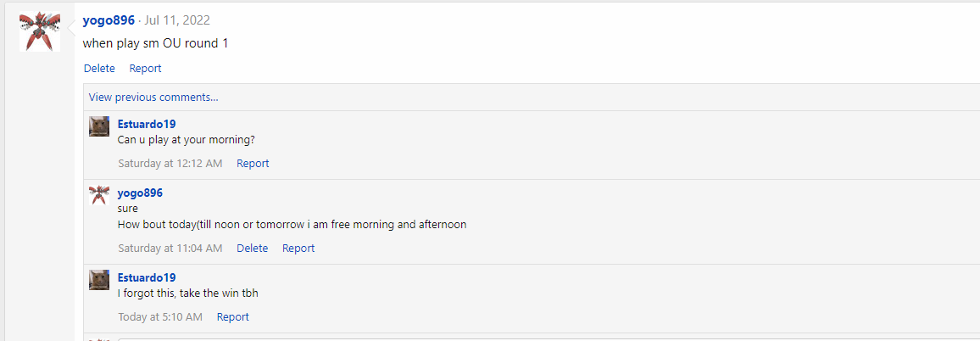Report the 'take the win tbh' comment

[233, 317]
